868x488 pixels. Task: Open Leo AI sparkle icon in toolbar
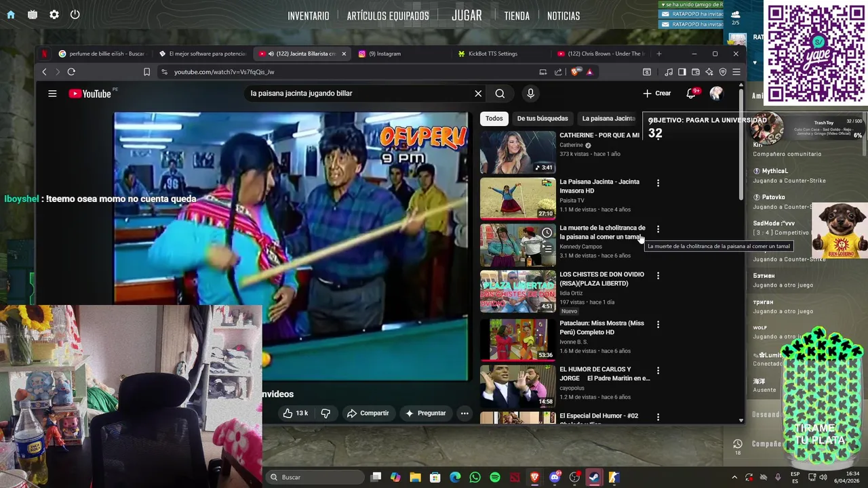[x=709, y=72]
